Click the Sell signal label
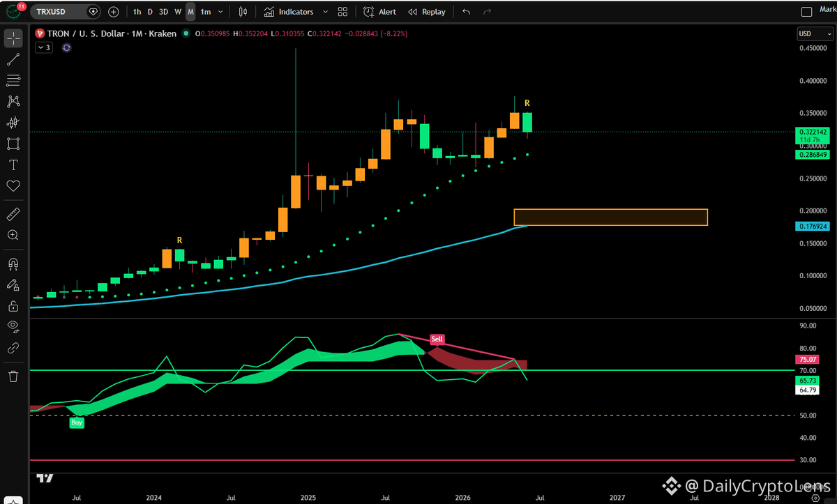This screenshot has height=504, width=837. click(x=437, y=339)
